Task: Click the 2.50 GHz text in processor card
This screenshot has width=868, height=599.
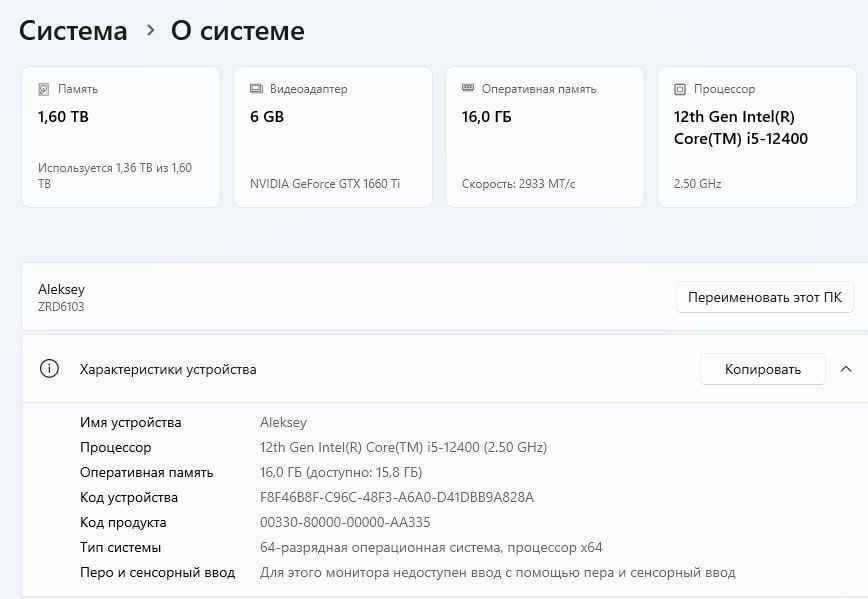Action: coord(698,184)
